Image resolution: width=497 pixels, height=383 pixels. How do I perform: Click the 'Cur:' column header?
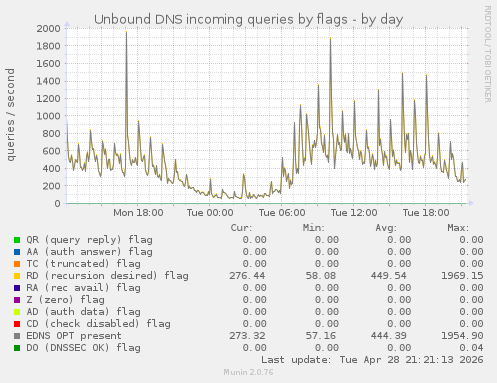[241, 228]
